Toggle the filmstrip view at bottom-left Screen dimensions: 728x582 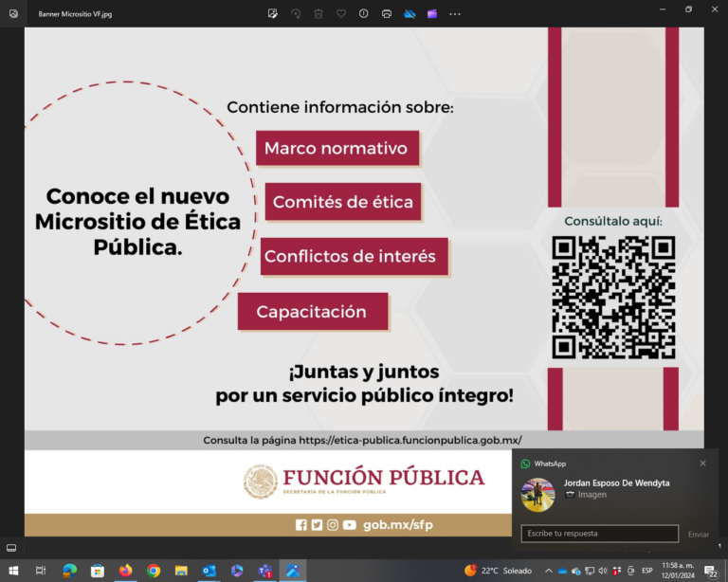[x=11, y=548]
